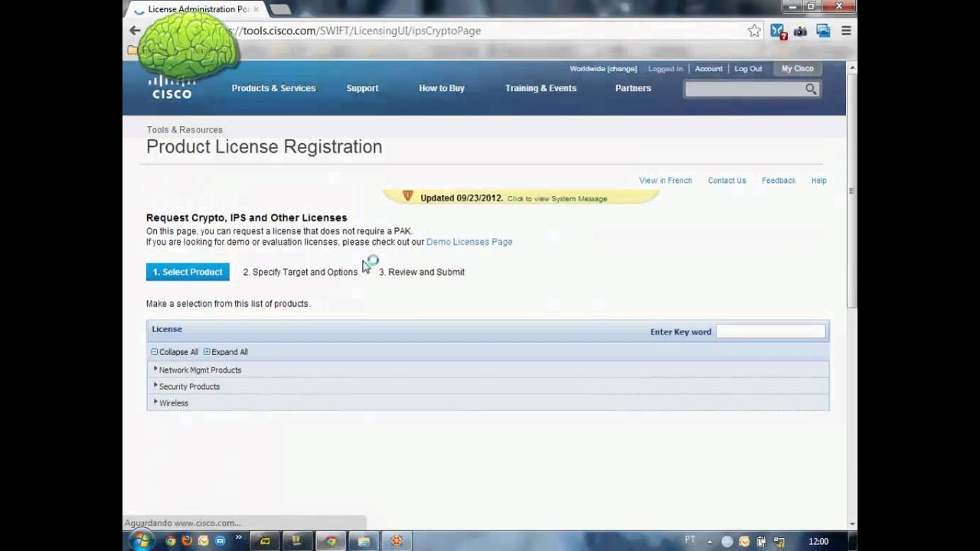This screenshot has width=980, height=551.
Task: Open Products & Services menu
Action: click(273, 88)
